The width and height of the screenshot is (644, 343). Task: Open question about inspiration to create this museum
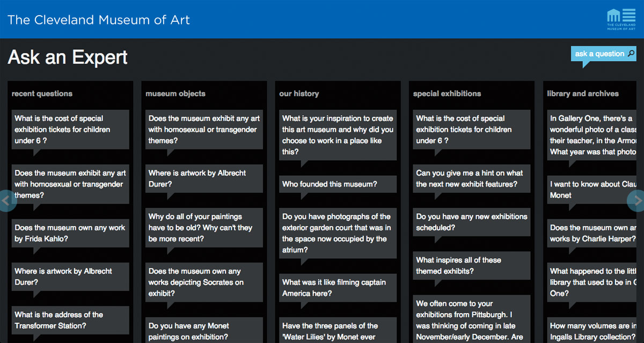[x=338, y=135]
